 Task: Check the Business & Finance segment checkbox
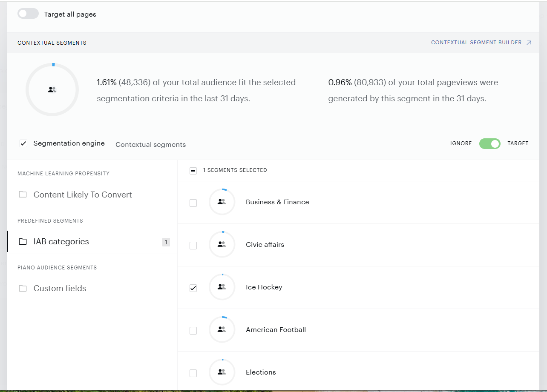(x=193, y=203)
